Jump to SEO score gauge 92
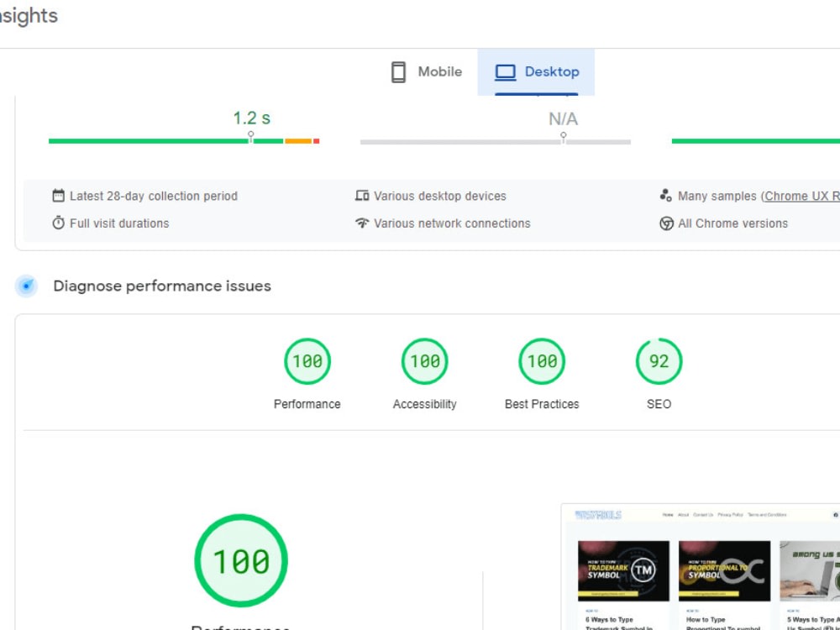 click(659, 361)
